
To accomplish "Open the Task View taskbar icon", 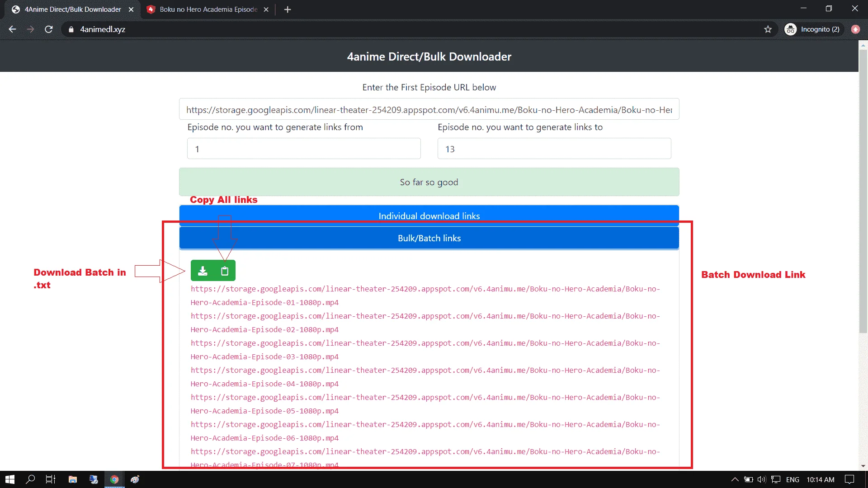I will [51, 479].
